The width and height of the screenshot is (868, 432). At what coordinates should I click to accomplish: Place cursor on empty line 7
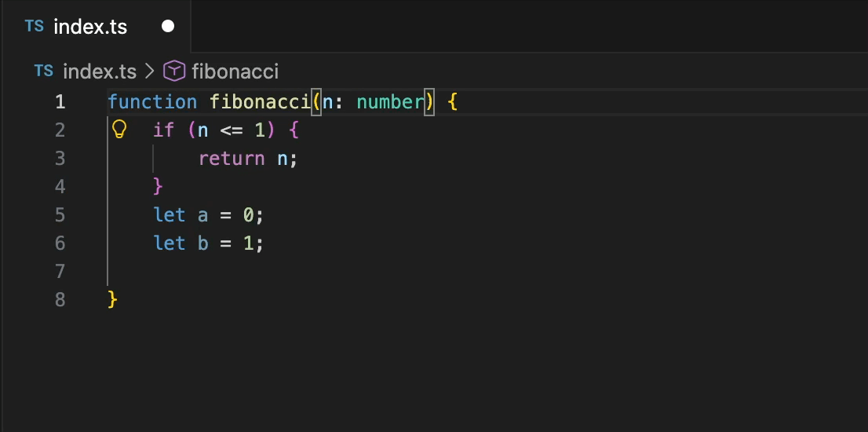click(x=487, y=272)
